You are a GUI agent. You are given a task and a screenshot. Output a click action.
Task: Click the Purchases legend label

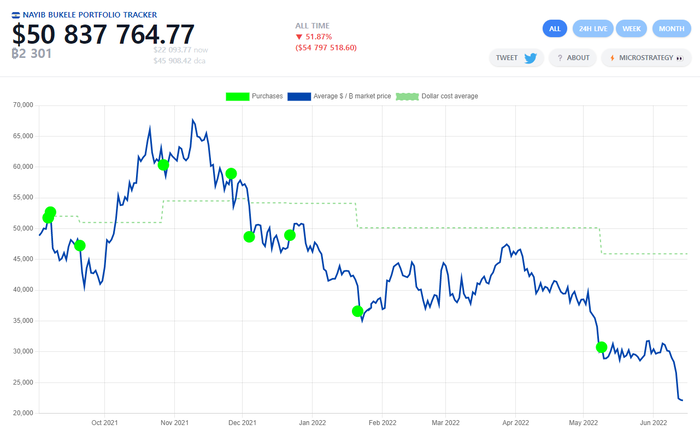click(267, 96)
